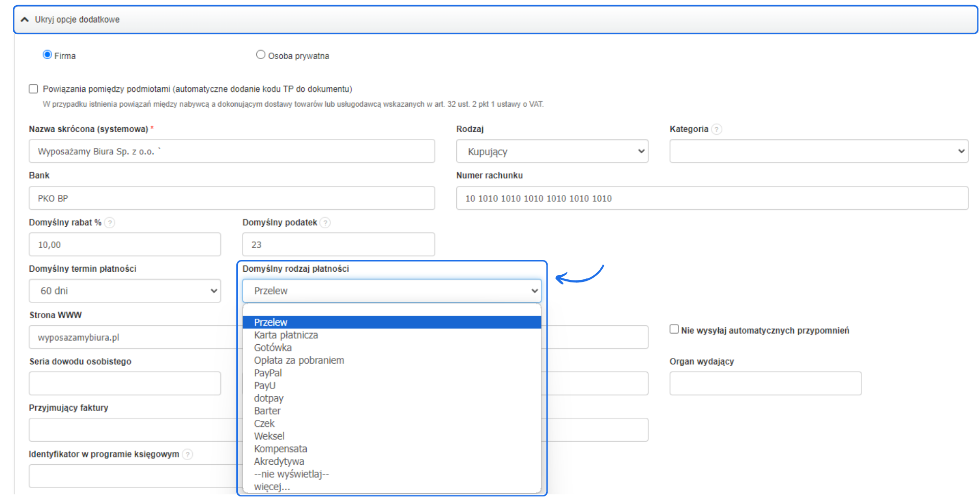Image resolution: width=980 pixels, height=502 pixels.
Task: Click the Numer rachunku input field
Action: 712,198
